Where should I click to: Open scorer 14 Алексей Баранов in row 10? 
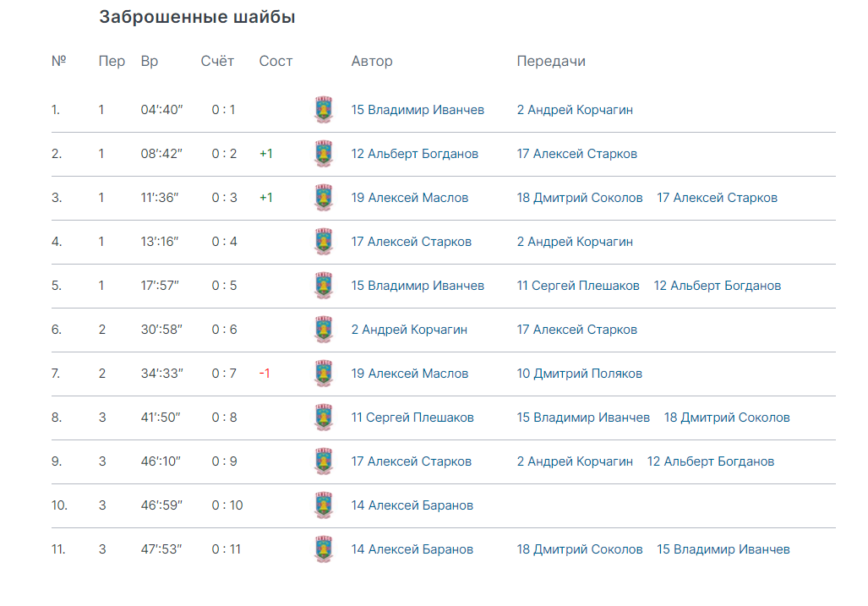pos(412,505)
